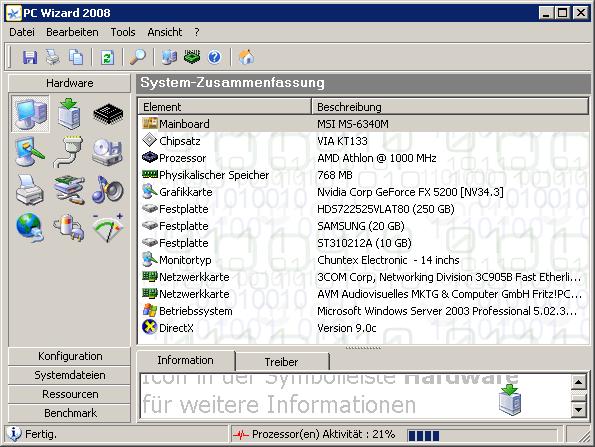Screen dimensions: 595x447
Task: Select the Physikalischer Speicher row
Action: point(364,175)
